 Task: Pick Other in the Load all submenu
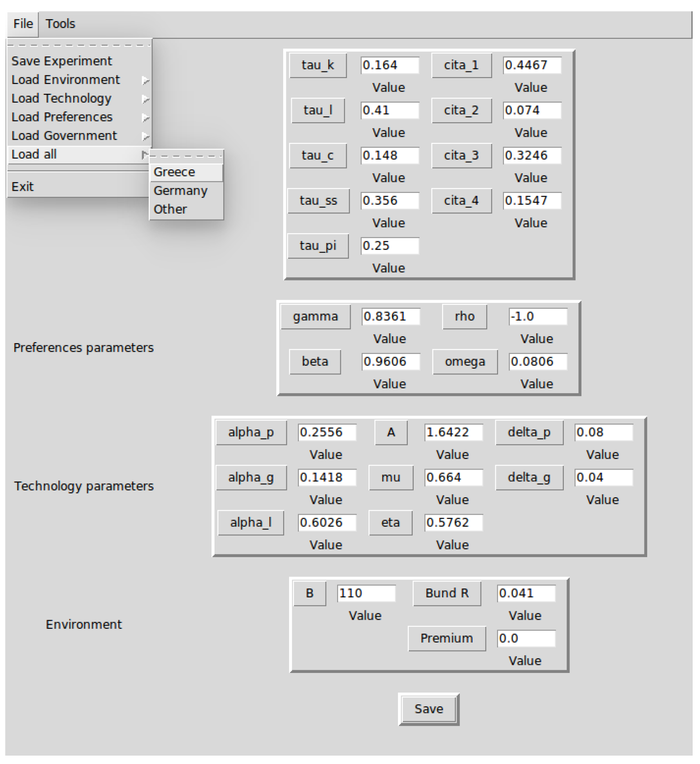pos(170,209)
